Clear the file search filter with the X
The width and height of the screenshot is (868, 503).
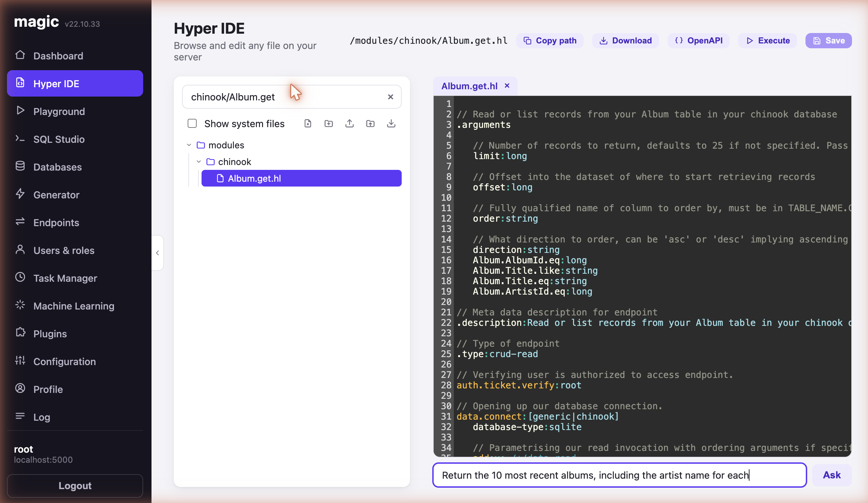[x=391, y=97]
